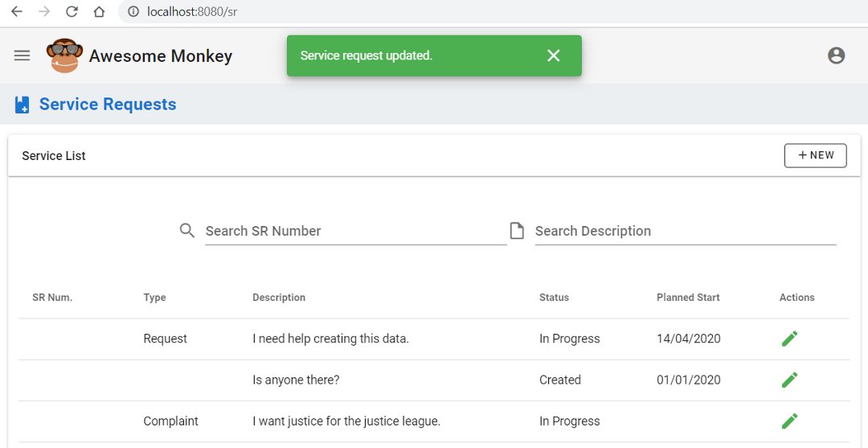Viewport: 868px width, 448px height.
Task: Sort by SR Num. column header
Action: (x=52, y=298)
